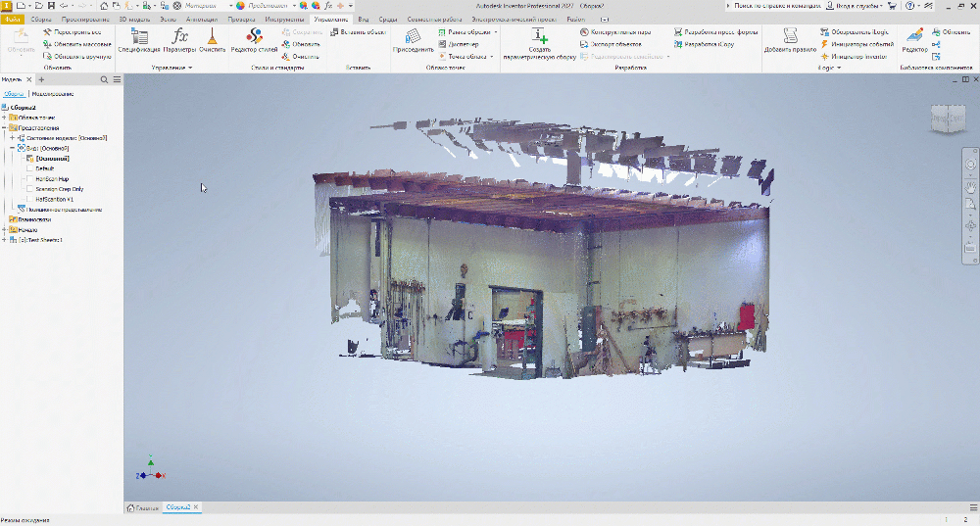Switch to the Fusion ribbon tab

(x=575, y=20)
